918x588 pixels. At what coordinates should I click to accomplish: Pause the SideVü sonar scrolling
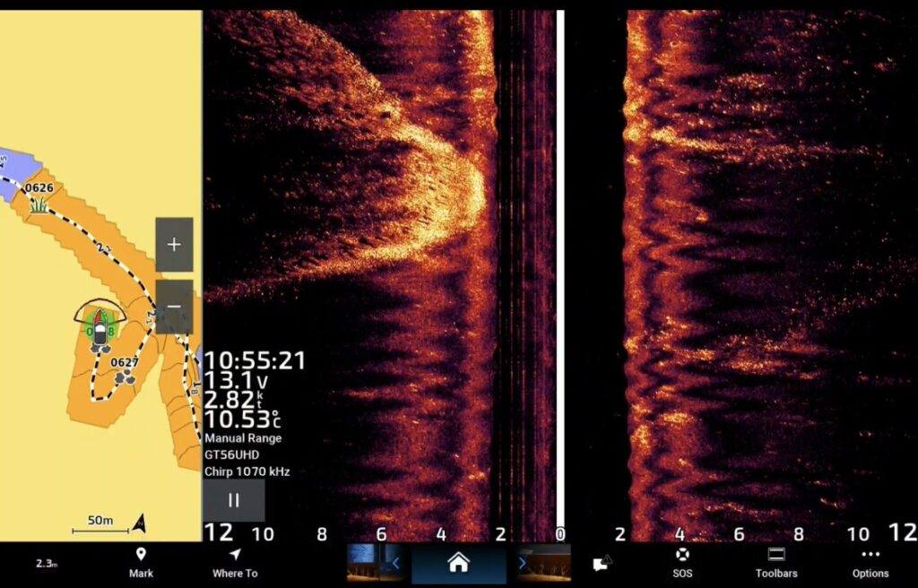click(x=234, y=499)
